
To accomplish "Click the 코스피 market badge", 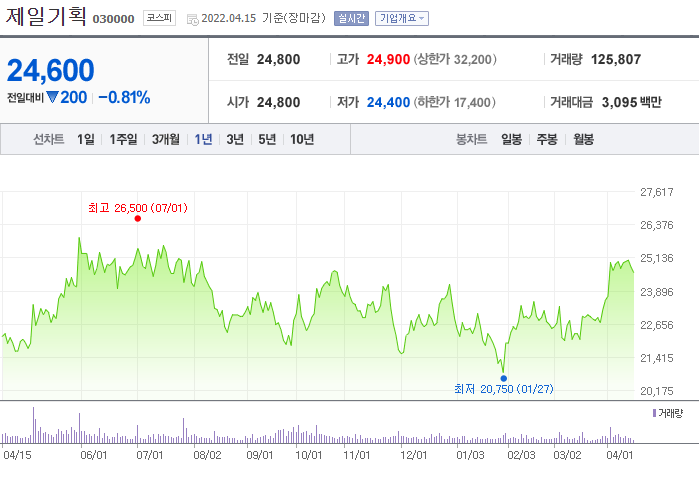I will (x=159, y=18).
